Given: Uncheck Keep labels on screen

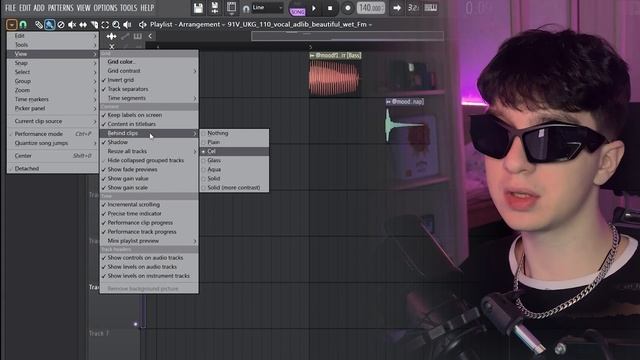Looking at the screenshot, I should [x=149, y=115].
